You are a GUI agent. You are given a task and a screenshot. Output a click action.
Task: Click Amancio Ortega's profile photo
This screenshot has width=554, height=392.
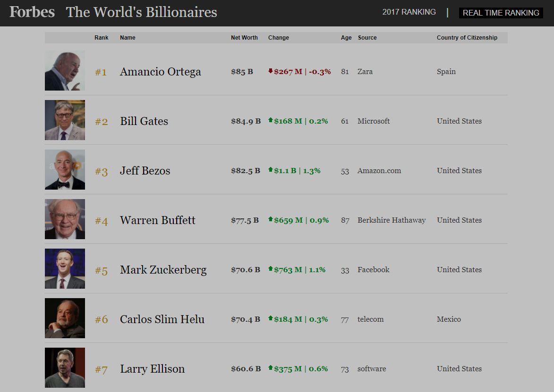click(65, 70)
